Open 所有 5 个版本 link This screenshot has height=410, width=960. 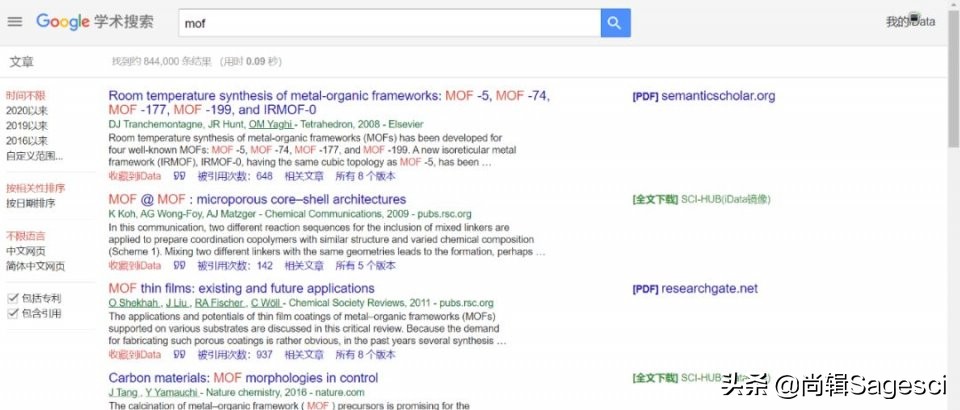(366, 266)
